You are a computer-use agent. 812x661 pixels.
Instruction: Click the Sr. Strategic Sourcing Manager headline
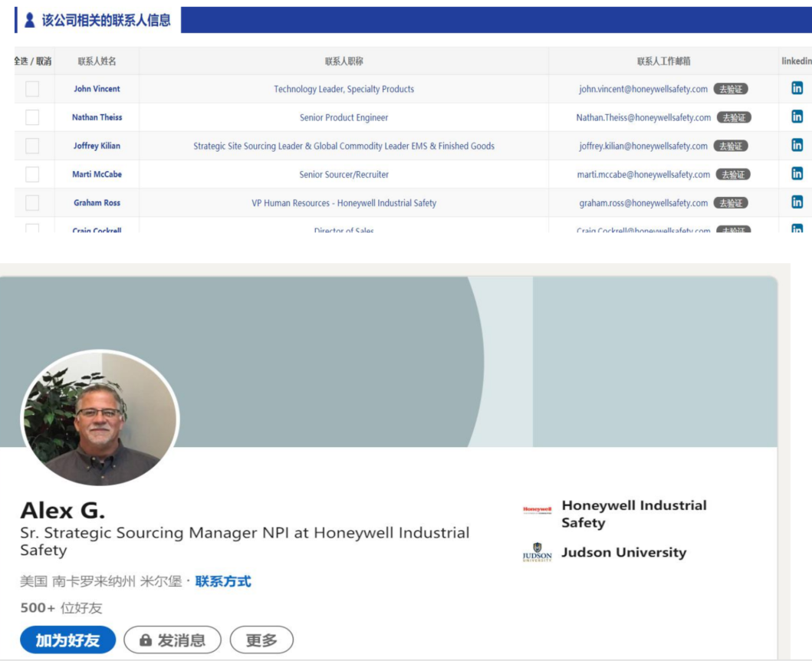[x=245, y=541]
